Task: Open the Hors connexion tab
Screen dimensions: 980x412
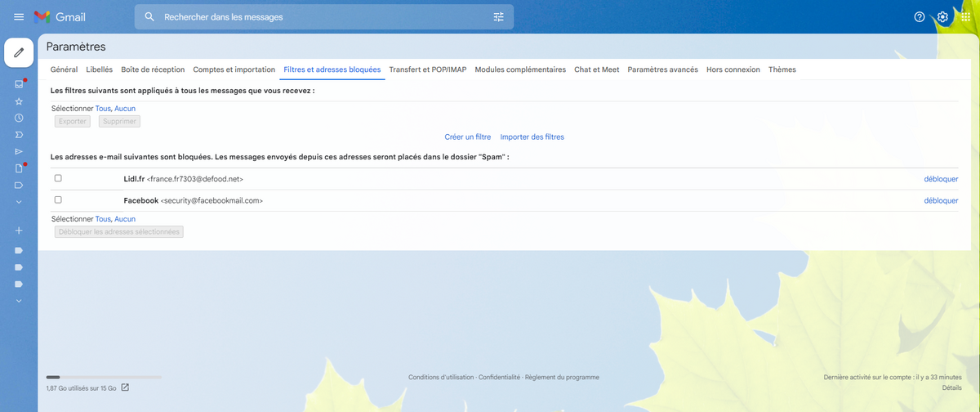Action: pos(733,69)
